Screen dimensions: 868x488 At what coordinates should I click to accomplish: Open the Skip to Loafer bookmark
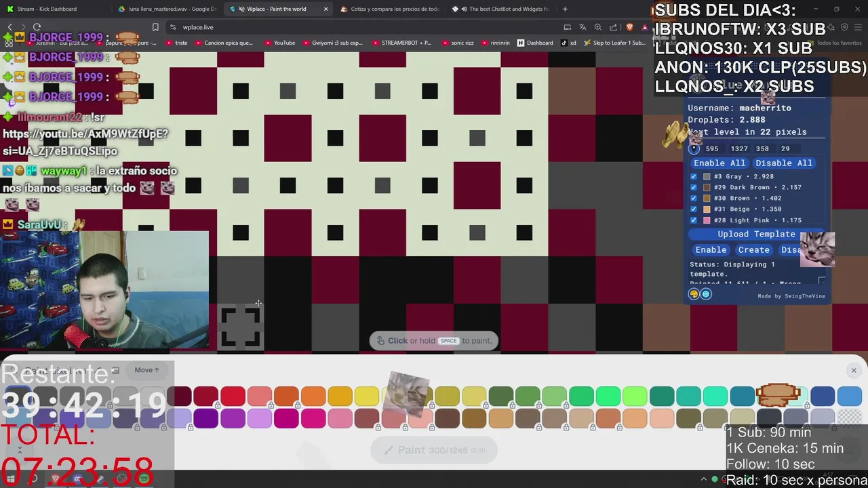coord(614,43)
